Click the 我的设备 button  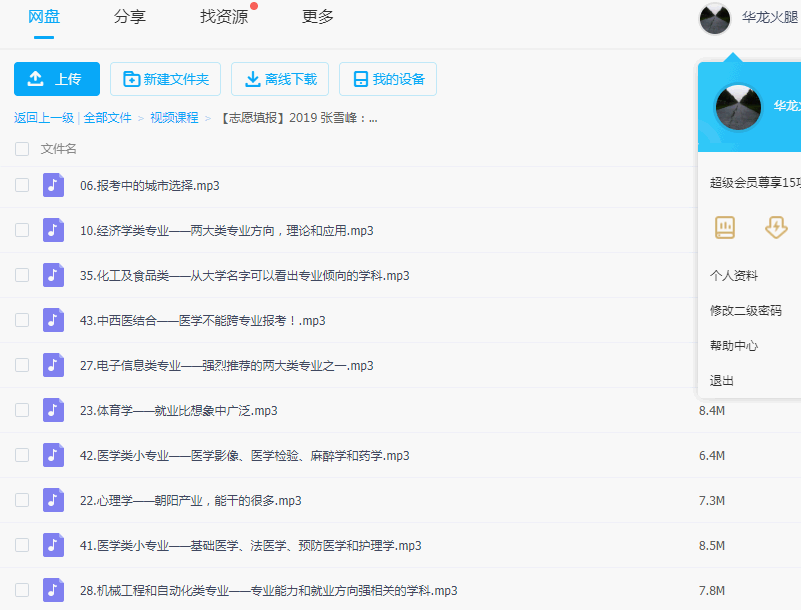388,79
